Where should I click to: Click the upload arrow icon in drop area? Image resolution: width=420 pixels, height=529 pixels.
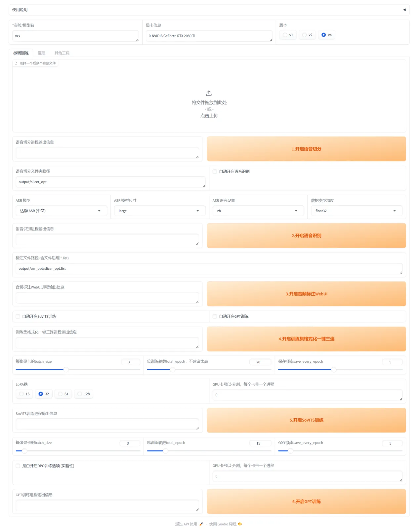point(209,93)
